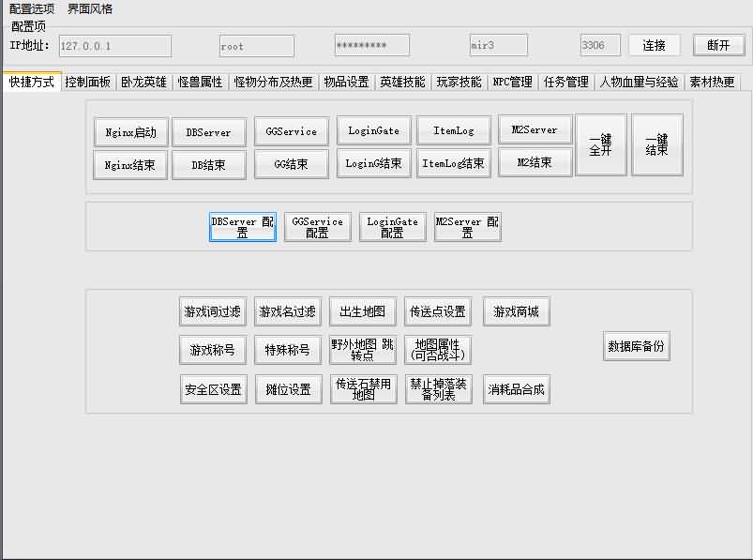The height and width of the screenshot is (560, 753).
Task: Stop Nginx with the Nginx结束 button
Action: [x=129, y=164]
